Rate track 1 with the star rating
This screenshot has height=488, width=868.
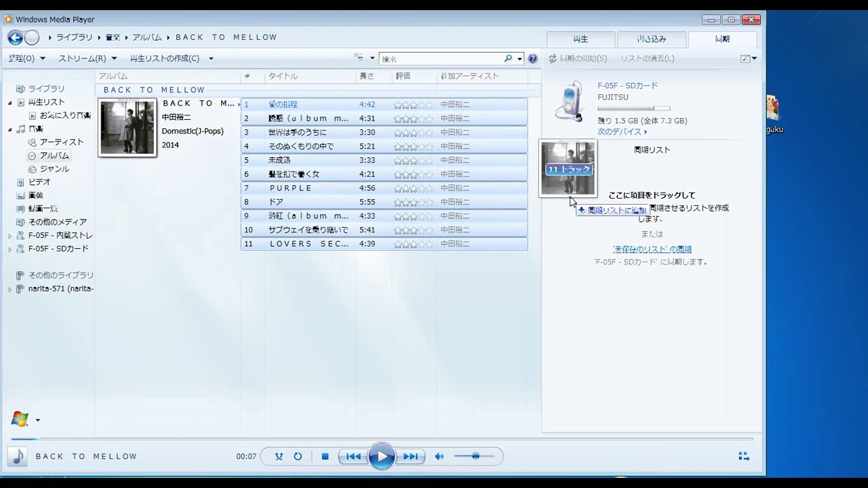click(x=413, y=105)
